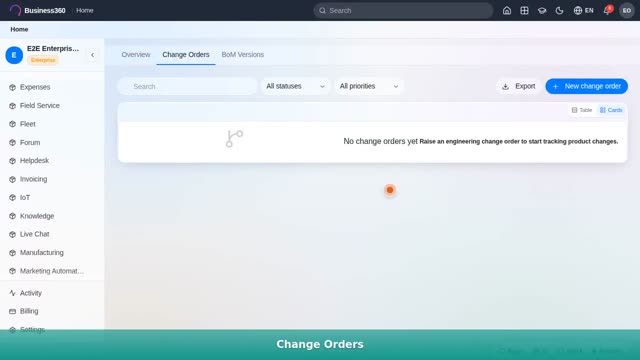This screenshot has width=640, height=360.
Task: Open notifications bell icon
Action: 607,11
